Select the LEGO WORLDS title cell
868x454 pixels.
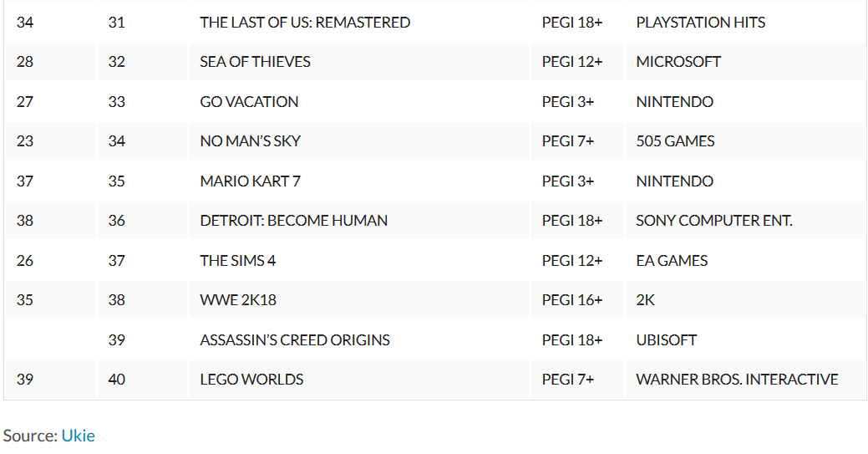(251, 380)
